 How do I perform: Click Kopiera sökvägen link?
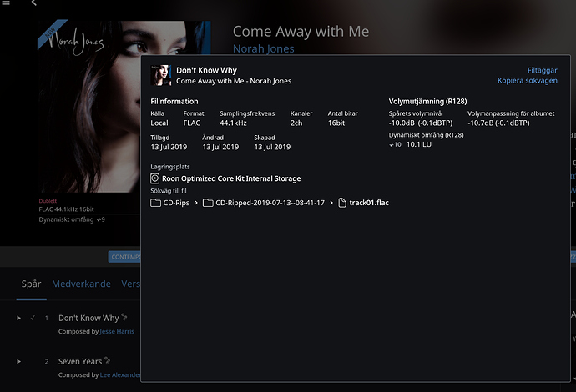click(x=527, y=80)
